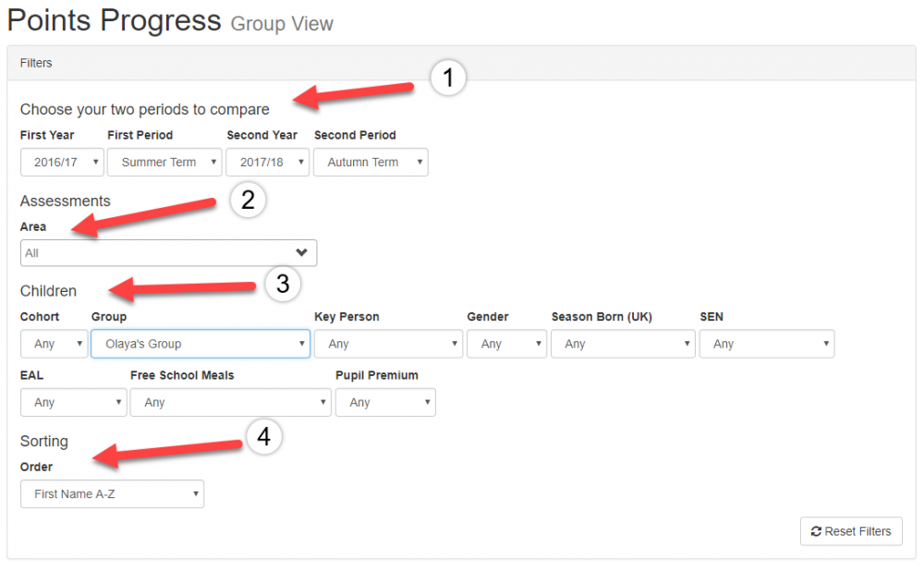Expand the SEN filter dropdown
Viewport: 924px width, 572px height.
click(767, 344)
